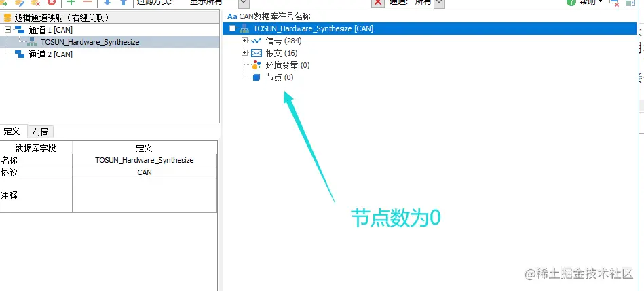
Task: Click the red X clear filter button
Action: coord(378,3)
